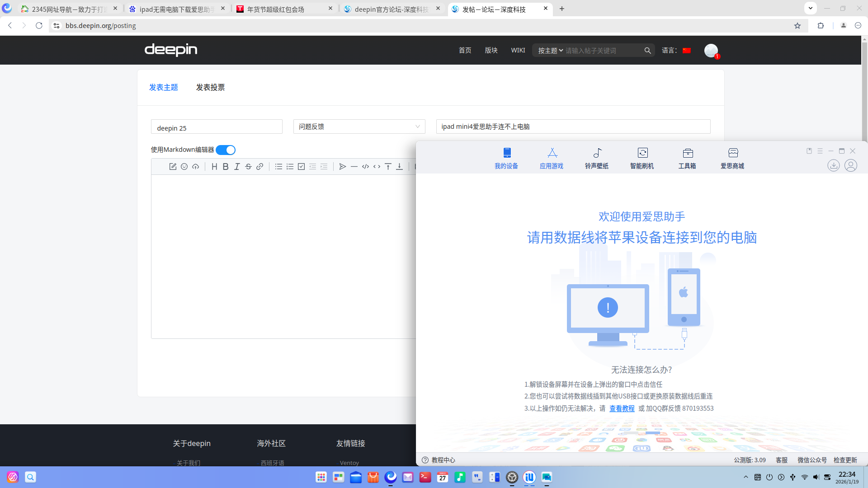The height and width of the screenshot is (488, 868).
Task: Insert a task list checkbox in editor
Action: point(301,166)
